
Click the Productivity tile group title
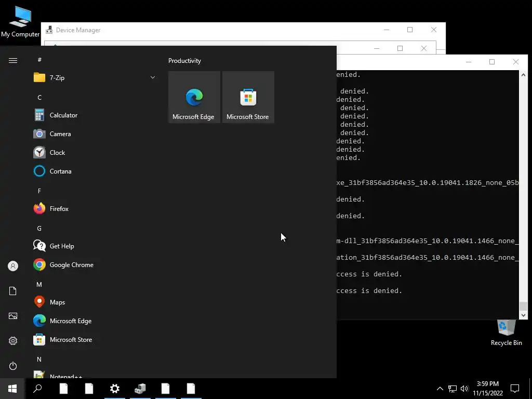click(x=184, y=61)
